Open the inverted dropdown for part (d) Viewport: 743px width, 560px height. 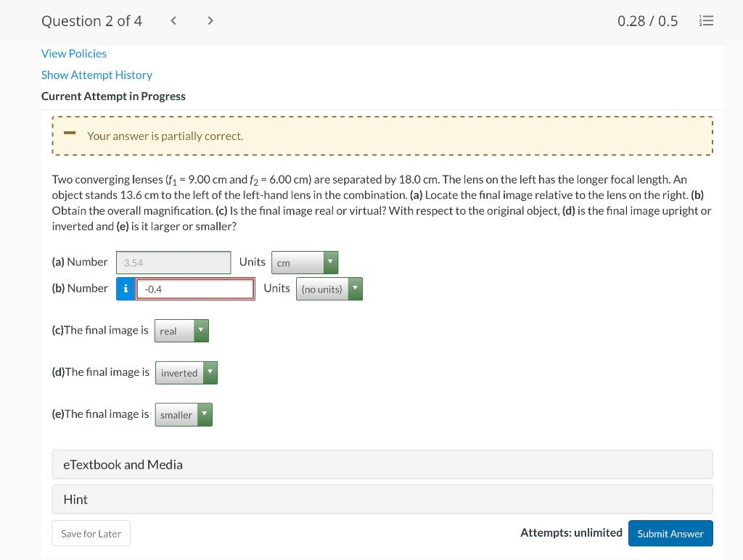(186, 373)
